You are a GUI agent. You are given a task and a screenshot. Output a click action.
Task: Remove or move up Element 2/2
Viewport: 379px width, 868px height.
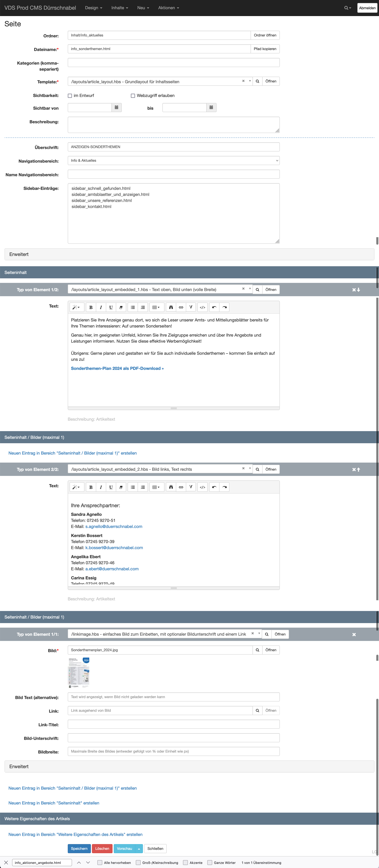tap(356, 469)
